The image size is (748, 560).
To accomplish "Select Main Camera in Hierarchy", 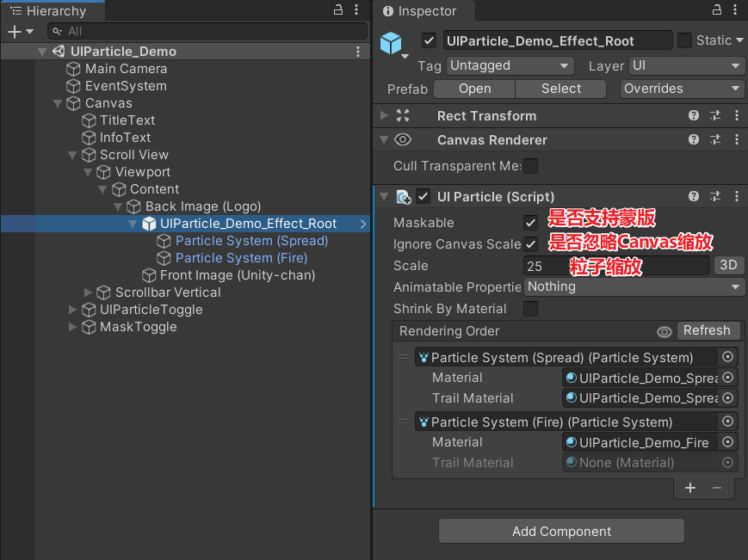I will [126, 69].
